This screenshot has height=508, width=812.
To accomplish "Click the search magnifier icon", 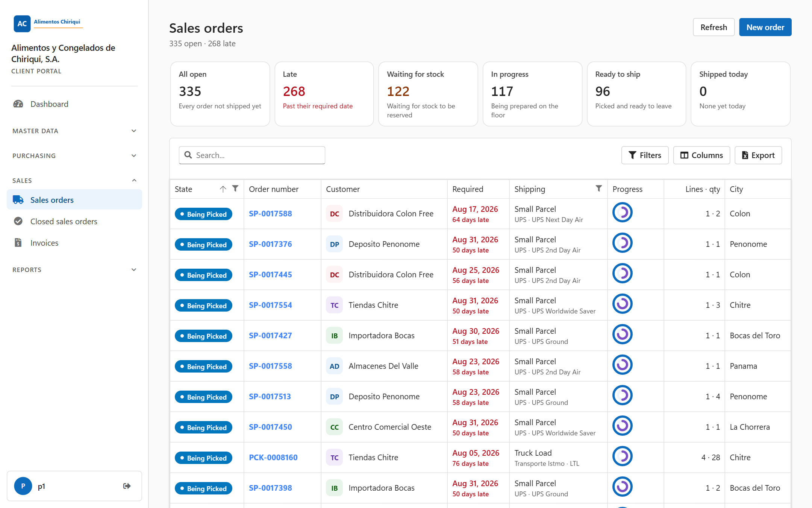I will tap(188, 155).
